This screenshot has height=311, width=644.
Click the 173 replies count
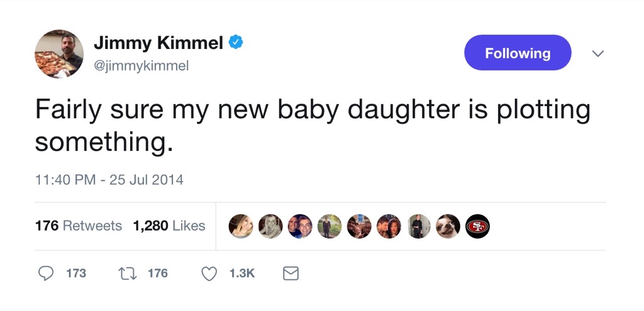point(76,273)
